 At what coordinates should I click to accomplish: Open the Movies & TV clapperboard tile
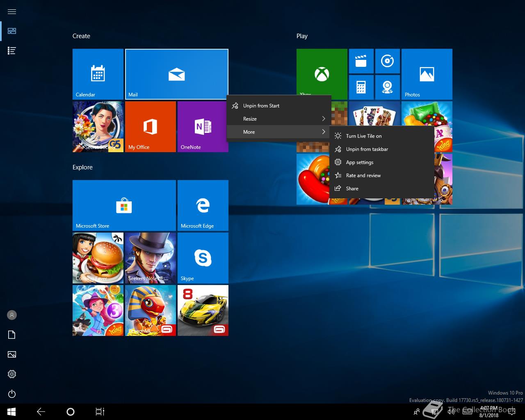coord(361,61)
